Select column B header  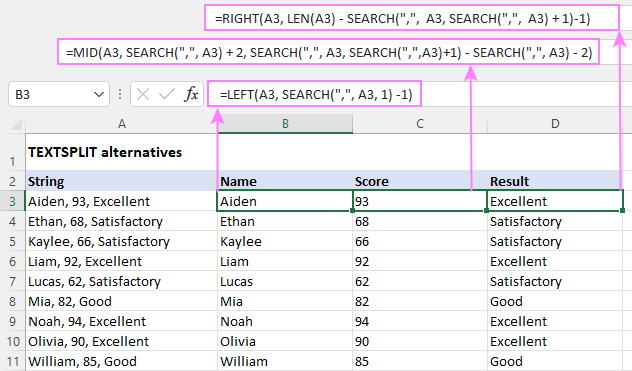pyautogui.click(x=285, y=124)
